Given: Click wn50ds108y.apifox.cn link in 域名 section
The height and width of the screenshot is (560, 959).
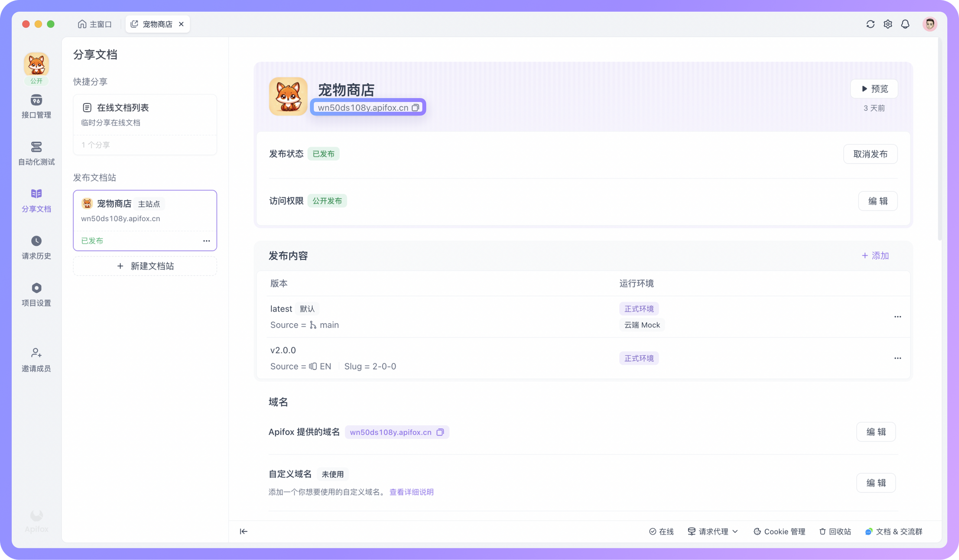Looking at the screenshot, I should coord(391,432).
